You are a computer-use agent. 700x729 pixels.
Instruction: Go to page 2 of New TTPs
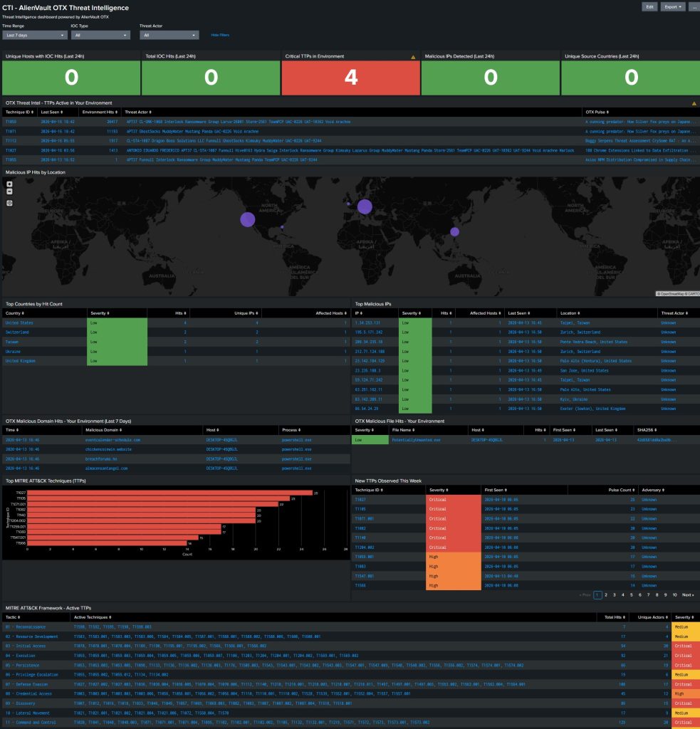click(x=605, y=594)
